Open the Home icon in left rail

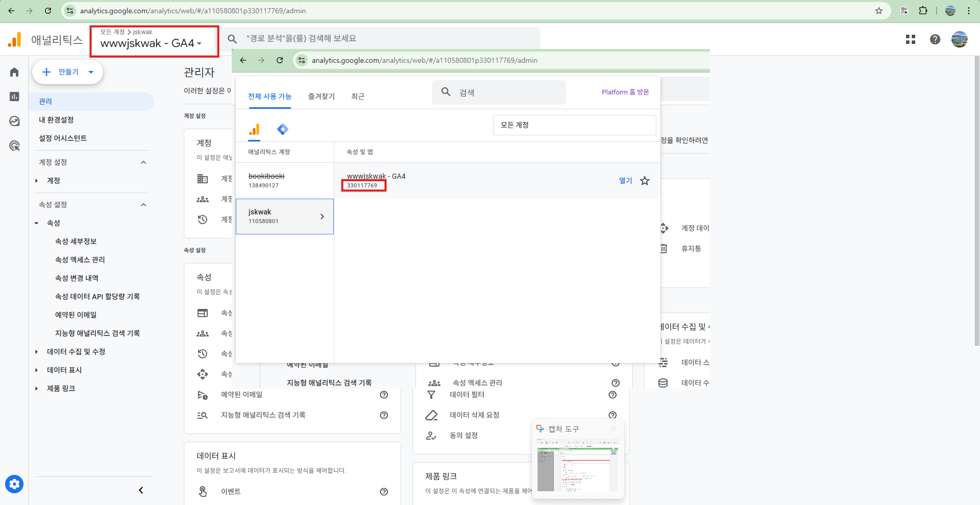[14, 72]
